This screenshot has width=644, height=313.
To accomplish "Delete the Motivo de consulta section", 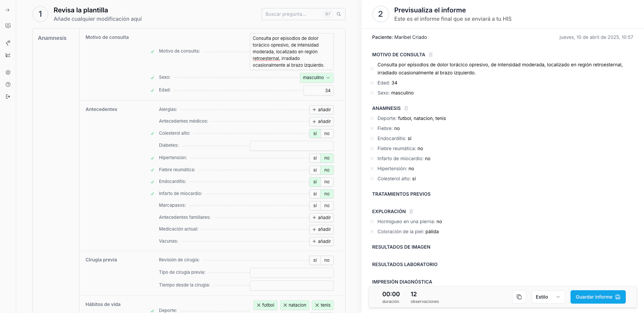I will 431,55.
